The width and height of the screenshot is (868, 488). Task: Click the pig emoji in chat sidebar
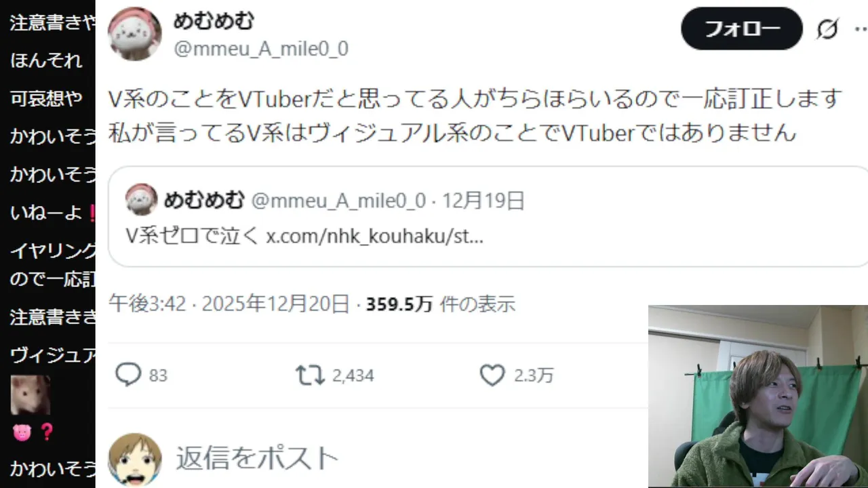coord(22,432)
